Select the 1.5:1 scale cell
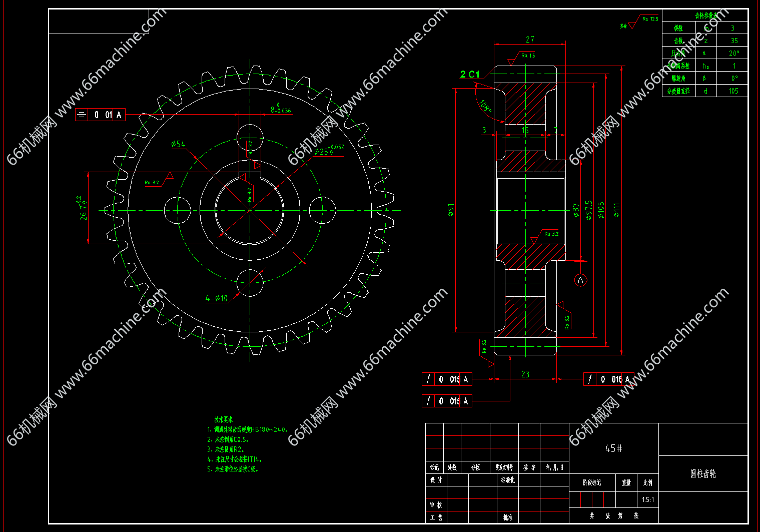Image resolution: width=760 pixels, height=532 pixels. [648, 499]
